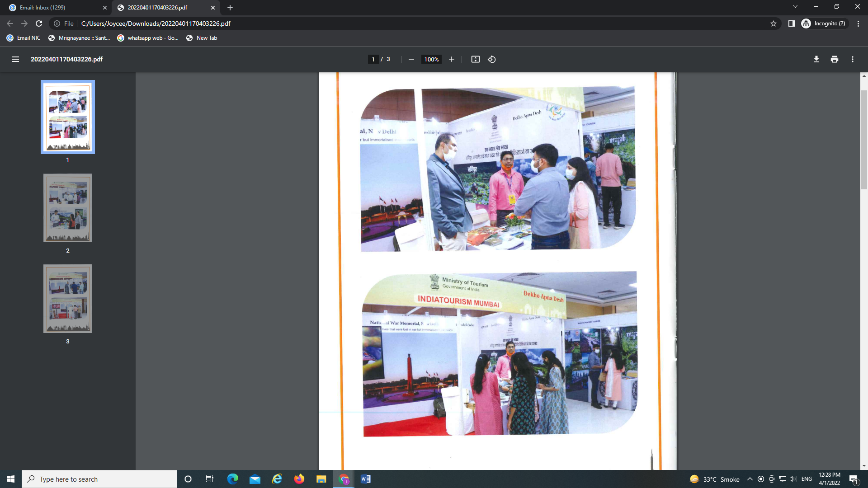The image size is (868, 488).
Task: Close the Email: Inbox (1299) tab
Action: (105, 8)
